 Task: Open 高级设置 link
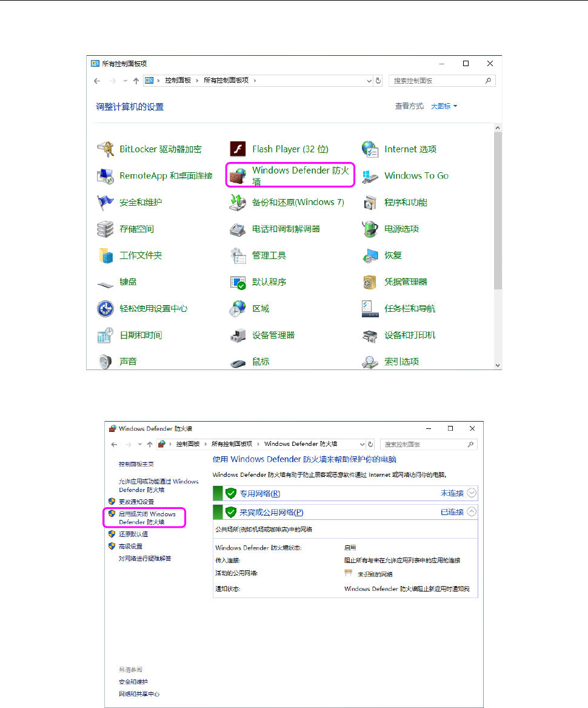coord(130,546)
